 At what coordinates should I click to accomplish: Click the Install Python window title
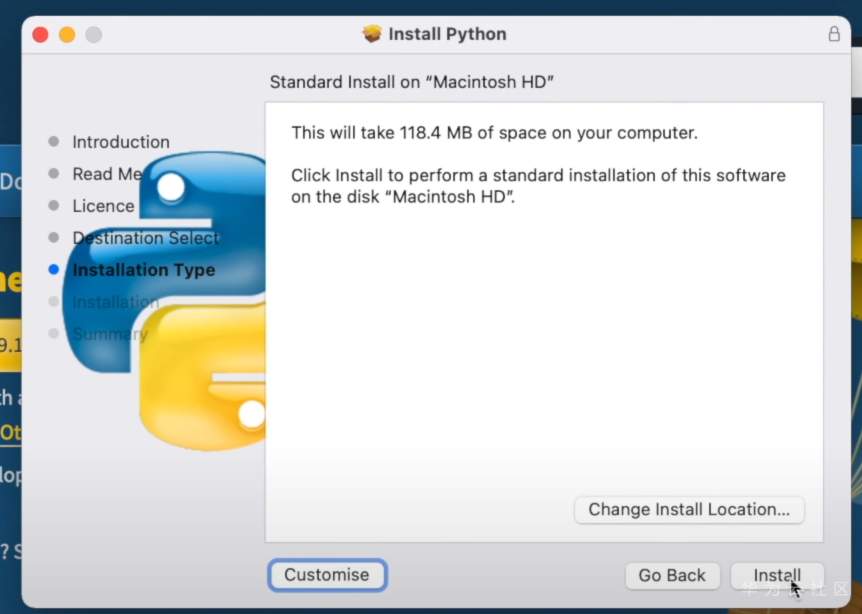tap(447, 34)
